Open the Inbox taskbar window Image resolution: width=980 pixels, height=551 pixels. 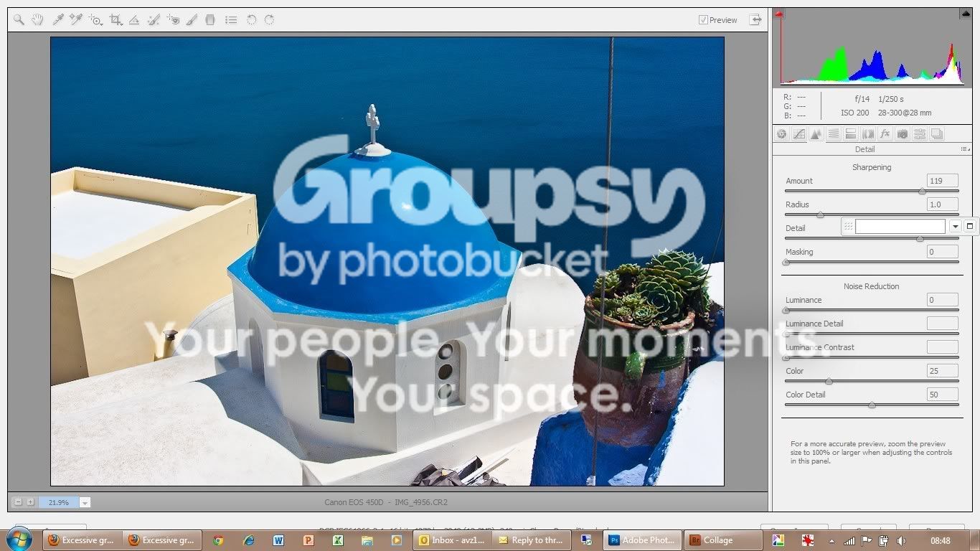[451, 540]
